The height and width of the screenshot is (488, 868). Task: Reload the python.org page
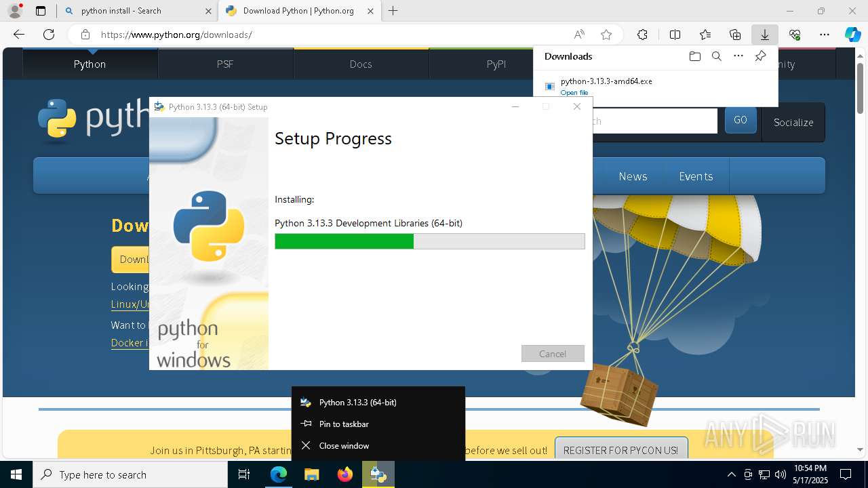[x=49, y=35]
